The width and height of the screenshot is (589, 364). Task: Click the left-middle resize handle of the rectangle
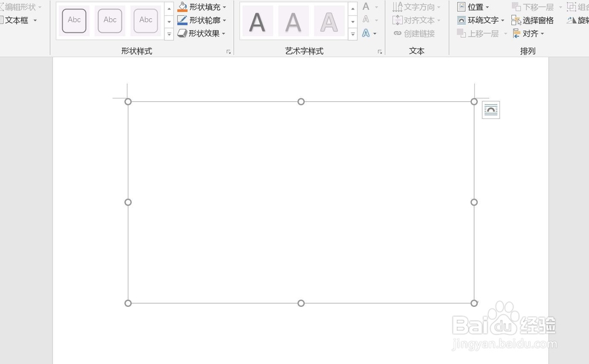coord(128,203)
